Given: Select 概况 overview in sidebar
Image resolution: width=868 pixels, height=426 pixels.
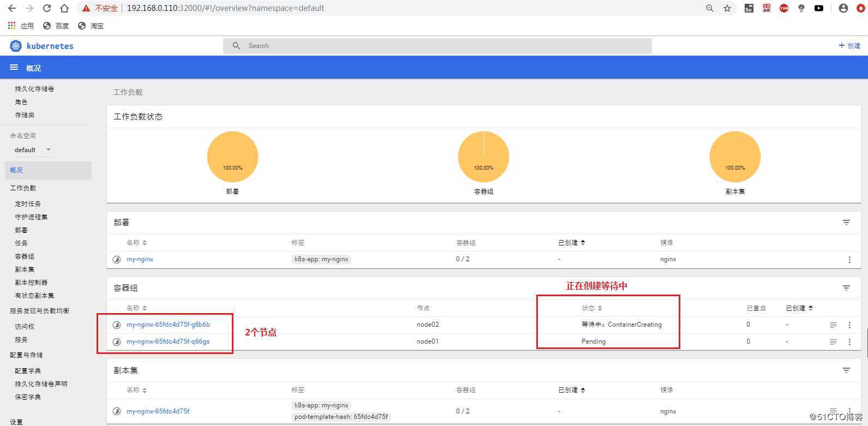Looking at the screenshot, I should pyautogui.click(x=48, y=170).
